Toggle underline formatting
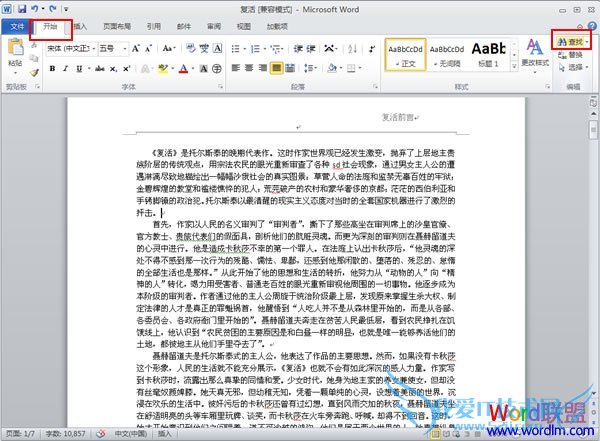The height and width of the screenshot is (441, 600). [x=79, y=69]
